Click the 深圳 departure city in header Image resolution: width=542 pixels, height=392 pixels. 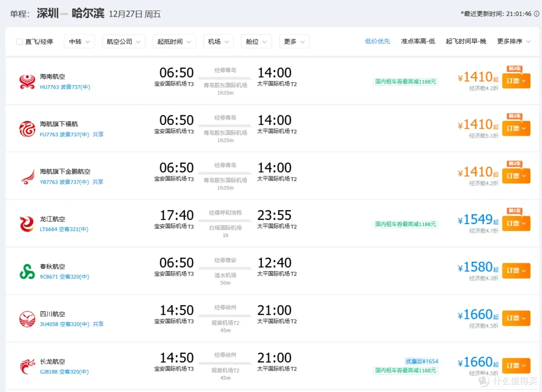[48, 14]
